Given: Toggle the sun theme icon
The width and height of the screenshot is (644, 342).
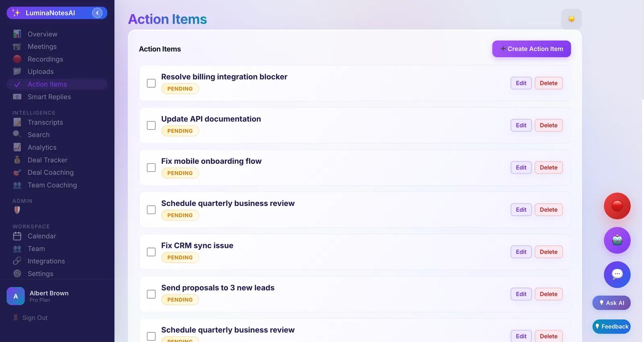Looking at the screenshot, I should tap(571, 19).
